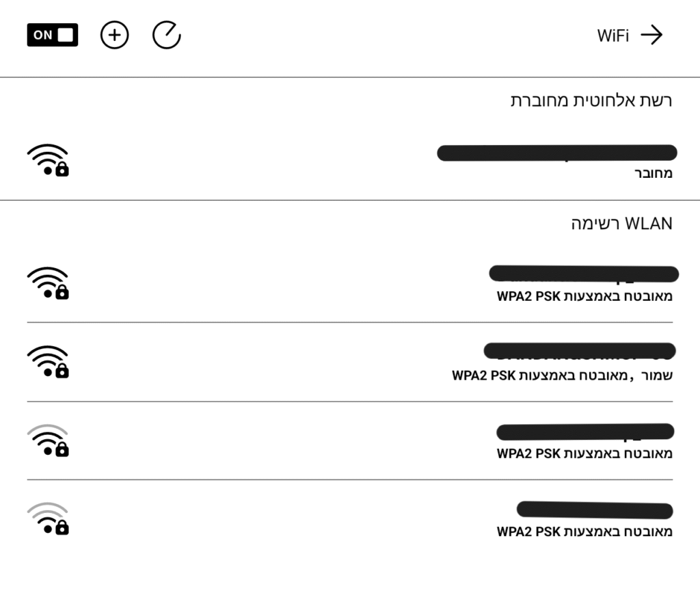Click the last network's weak signal icon
Image resolution: width=700 pixels, height=606 pixels.
[x=48, y=519]
